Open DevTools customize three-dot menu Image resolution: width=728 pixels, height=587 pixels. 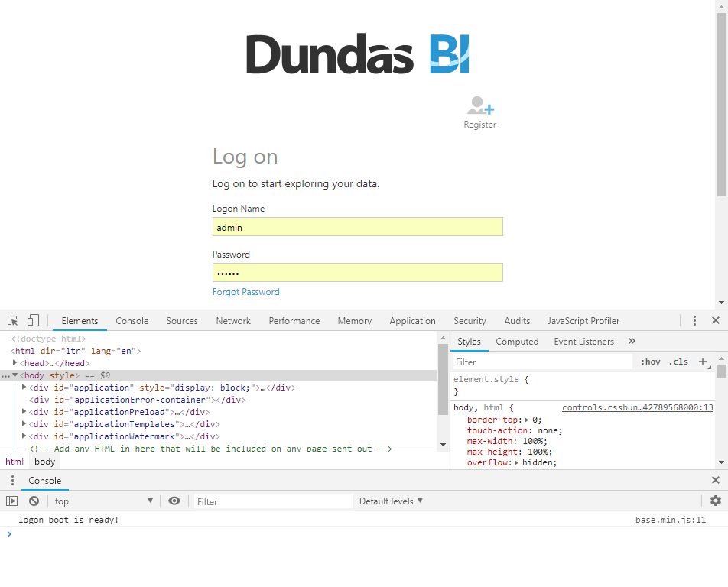694,321
